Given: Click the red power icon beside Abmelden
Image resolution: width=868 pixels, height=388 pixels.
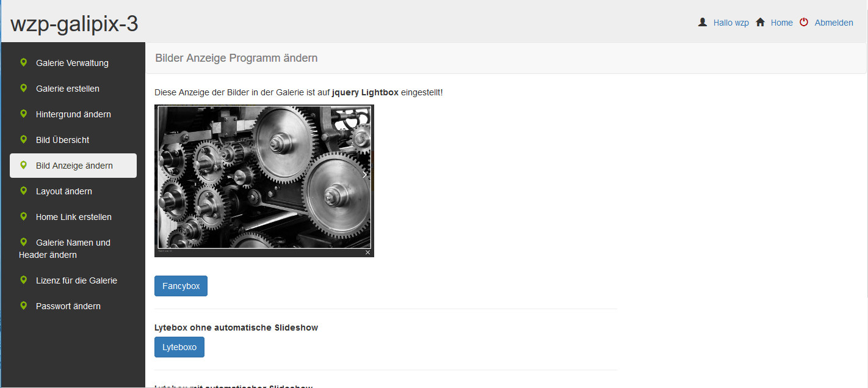Looking at the screenshot, I should (804, 22).
